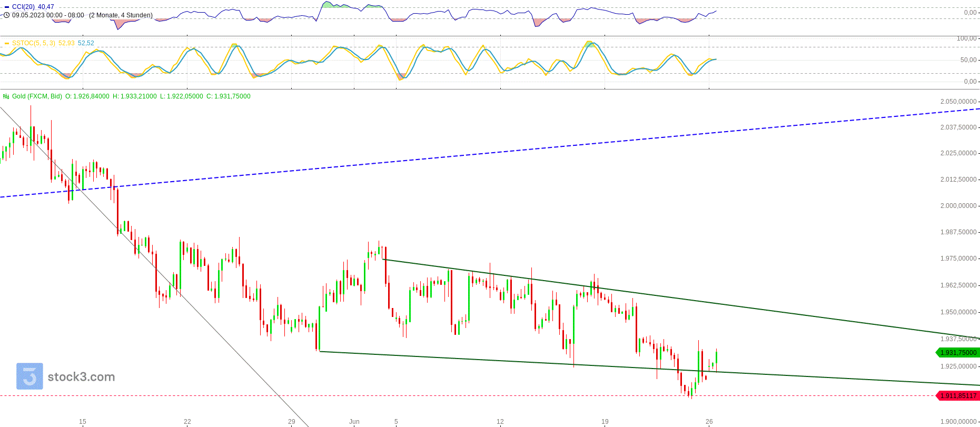
Task: Click the green current price tag 1.931,75000
Action: coord(958,353)
